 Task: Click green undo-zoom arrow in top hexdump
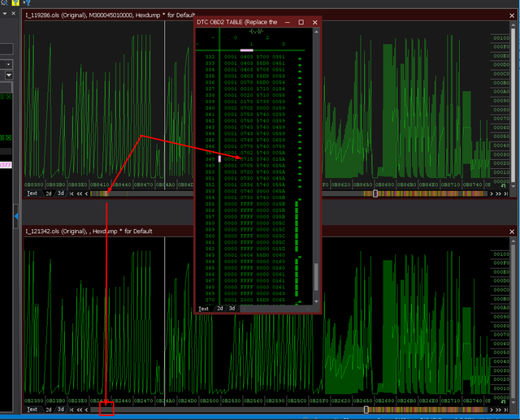click(503, 186)
